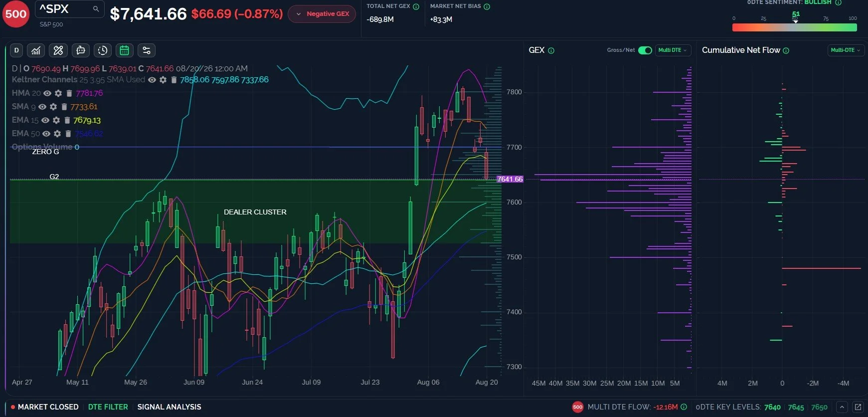Image resolution: width=868 pixels, height=417 pixels.
Task: Click the Market Net Bias info icon
Action: [x=487, y=6]
